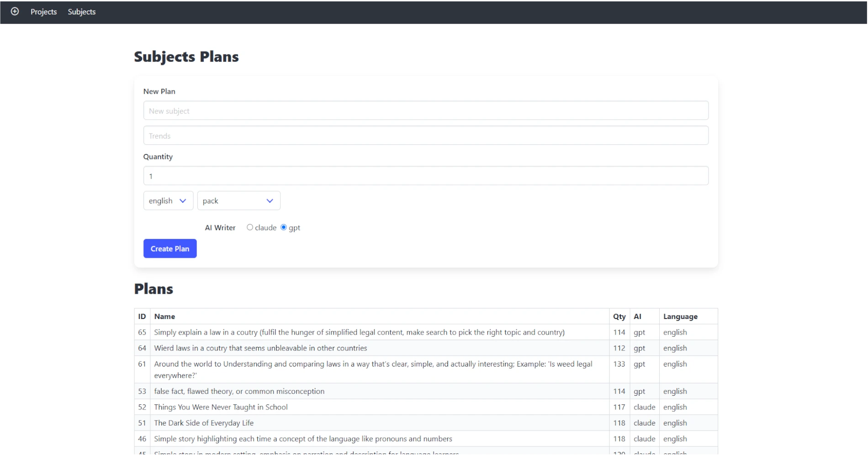
Task: Click the Quantity input box
Action: tap(425, 176)
